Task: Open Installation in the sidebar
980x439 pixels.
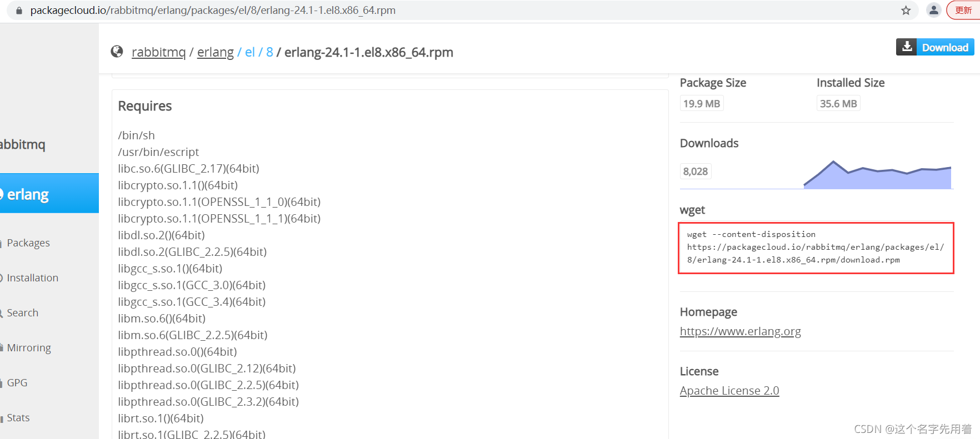Action: click(x=32, y=278)
